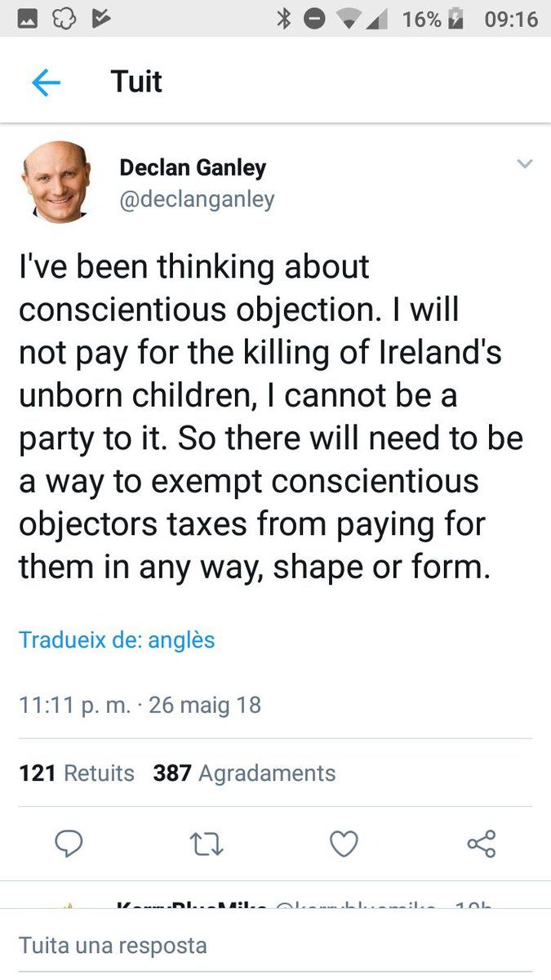Open tweet options chevron menu
551x980 pixels.
tap(525, 164)
